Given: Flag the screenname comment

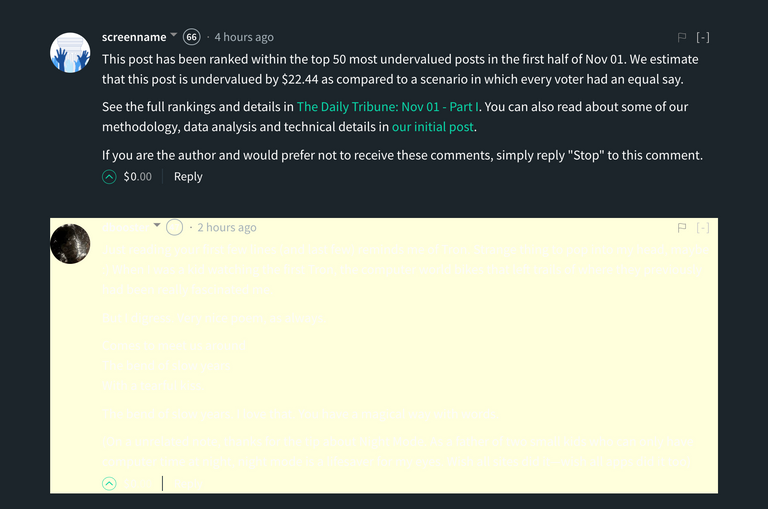Looking at the screenshot, I should coord(682,37).
